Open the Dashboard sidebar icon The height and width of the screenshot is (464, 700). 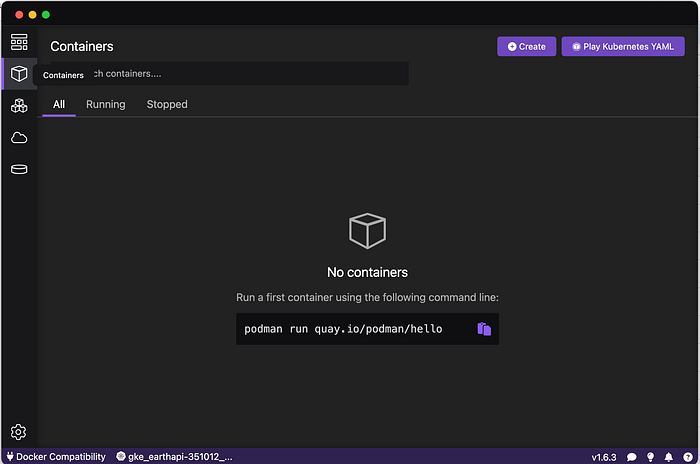(x=19, y=42)
